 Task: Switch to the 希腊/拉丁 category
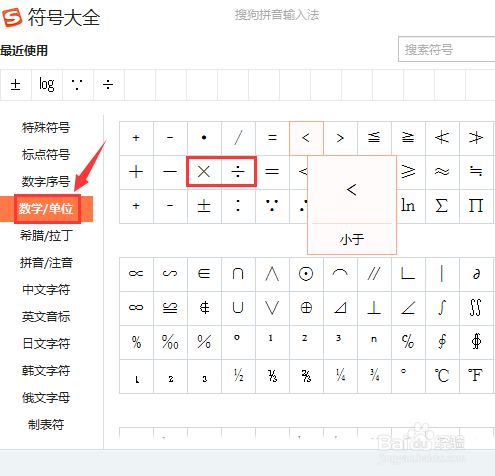pos(46,236)
